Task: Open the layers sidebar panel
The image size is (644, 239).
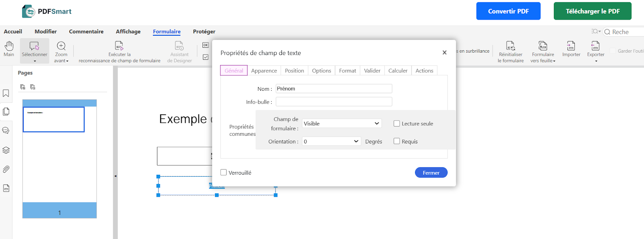Action: coord(6,150)
